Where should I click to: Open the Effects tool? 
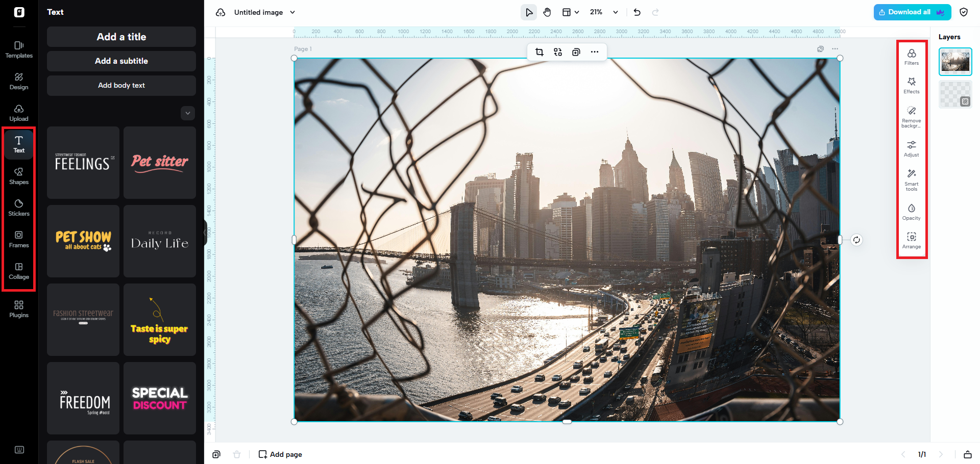(911, 85)
